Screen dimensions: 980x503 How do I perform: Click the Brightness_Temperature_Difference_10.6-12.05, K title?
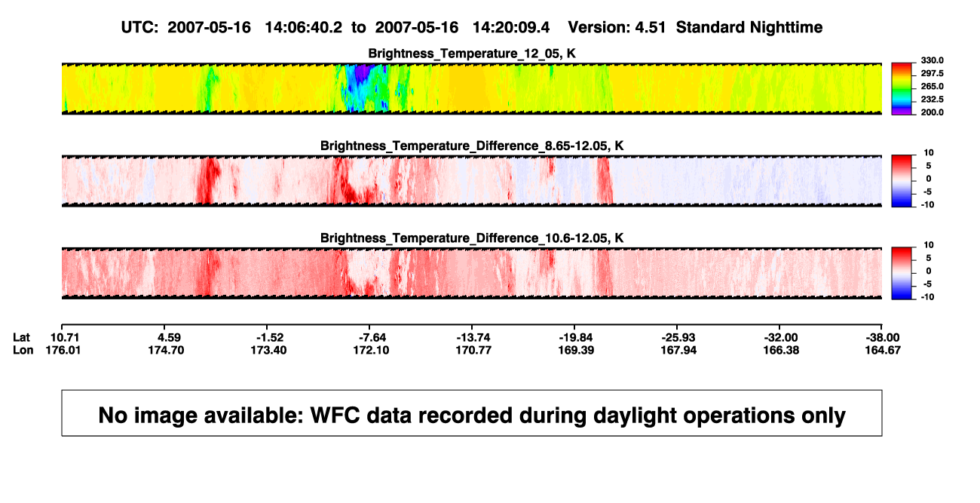click(x=472, y=238)
